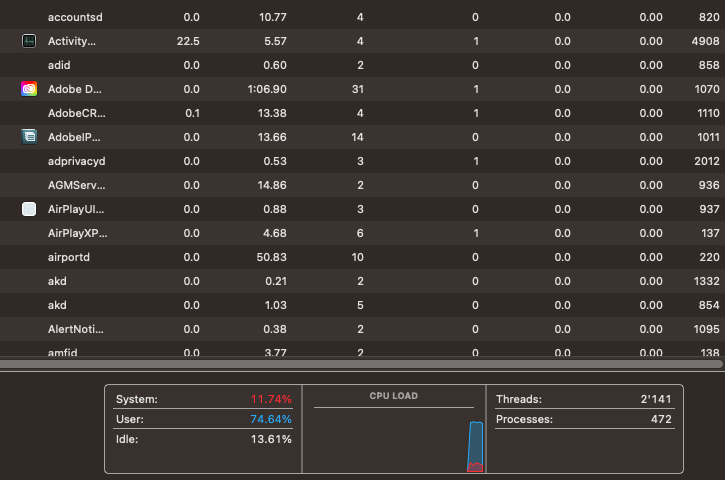Select the amfid process row
Image resolution: width=725 pixels, height=480 pixels.
(x=362, y=349)
